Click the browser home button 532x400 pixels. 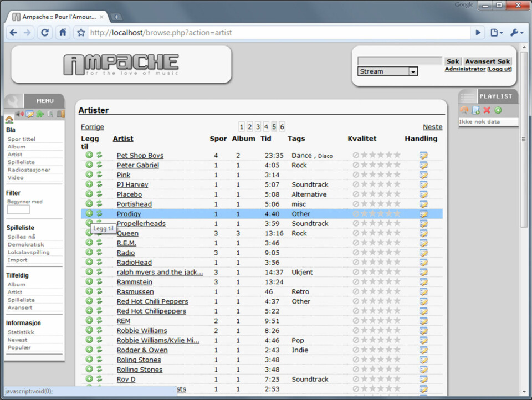(x=63, y=33)
